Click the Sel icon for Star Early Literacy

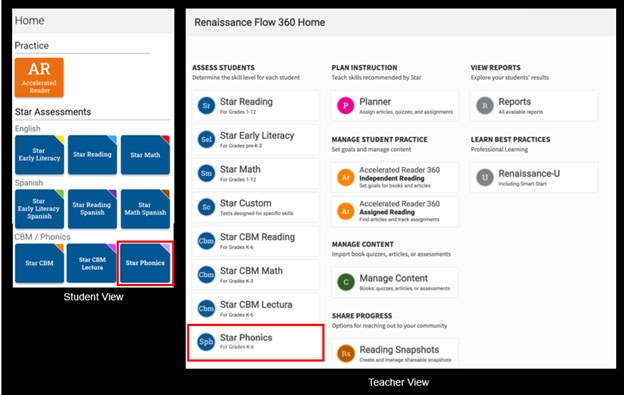pyautogui.click(x=206, y=140)
